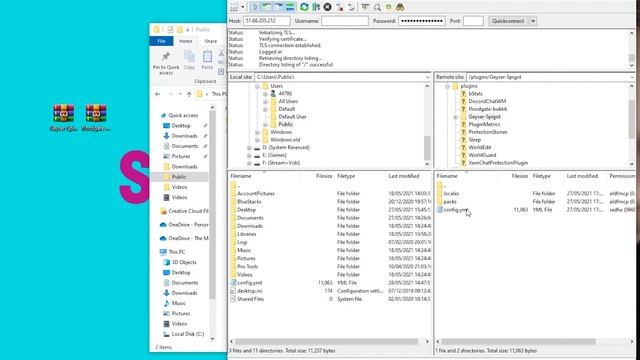Image resolution: width=640 pixels, height=360 pixels.
Task: Select WorldEdit in the remote tree
Action: coord(480,148)
